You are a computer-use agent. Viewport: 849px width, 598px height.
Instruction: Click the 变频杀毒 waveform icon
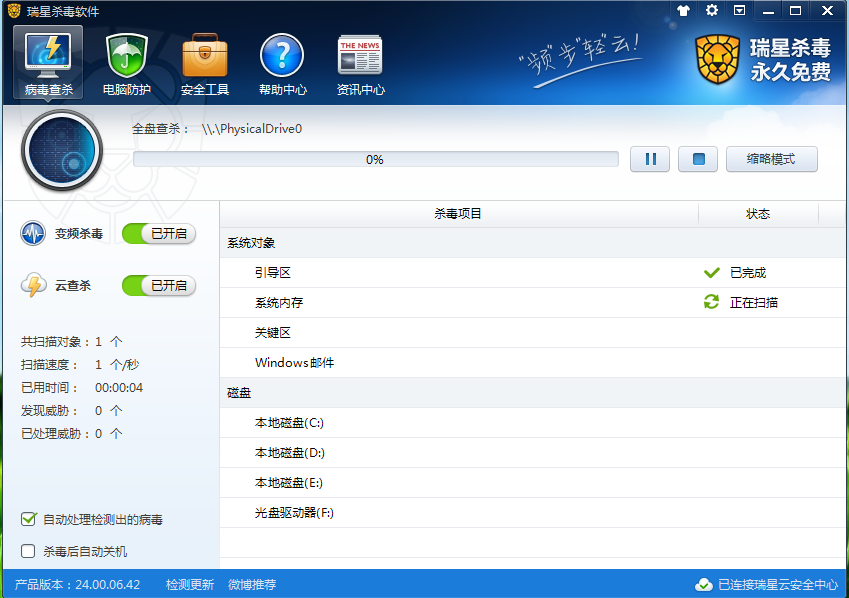tap(33, 233)
